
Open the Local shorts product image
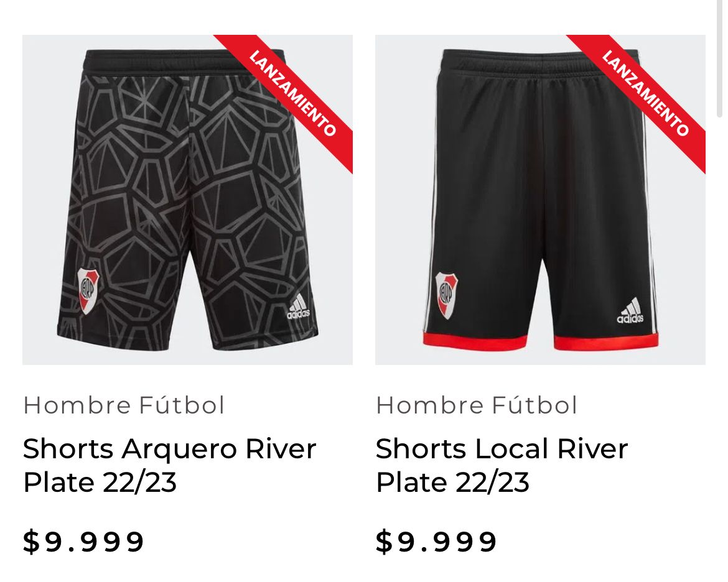click(541, 200)
